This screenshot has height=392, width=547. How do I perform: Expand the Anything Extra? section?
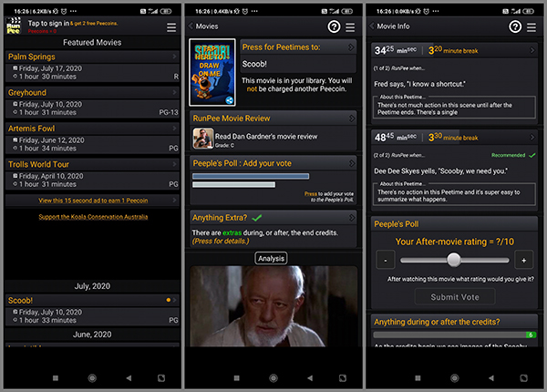pos(352,218)
